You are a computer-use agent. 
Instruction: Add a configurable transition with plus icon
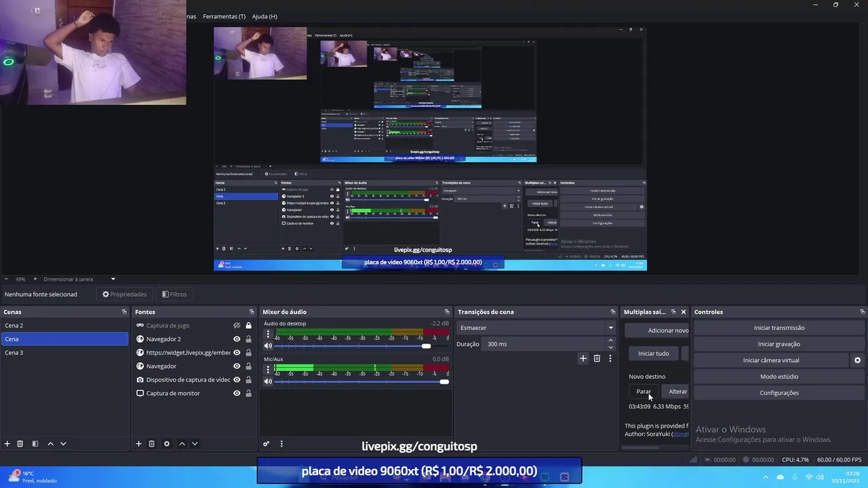(583, 359)
